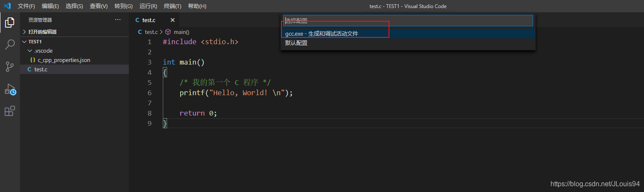Viewport: 644px width, 192px height.
Task: Collapse the .vscode folder
Action: click(74, 51)
